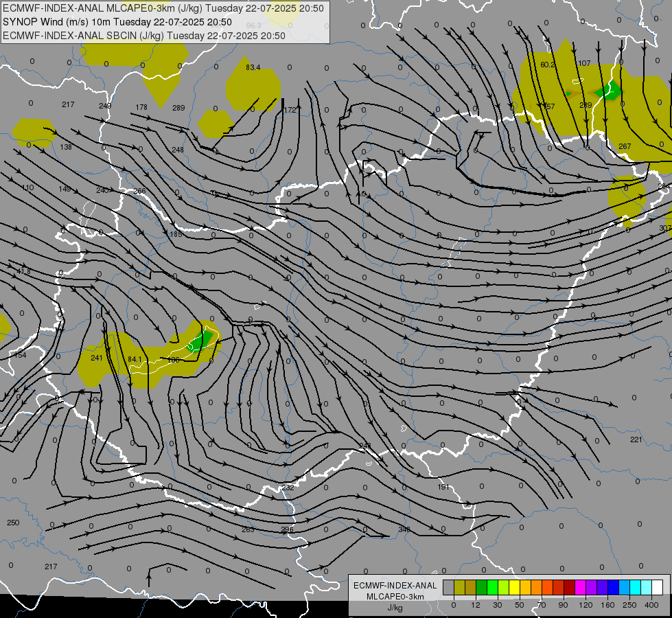
Task: Click the map value '232'
Action: pyautogui.click(x=288, y=488)
